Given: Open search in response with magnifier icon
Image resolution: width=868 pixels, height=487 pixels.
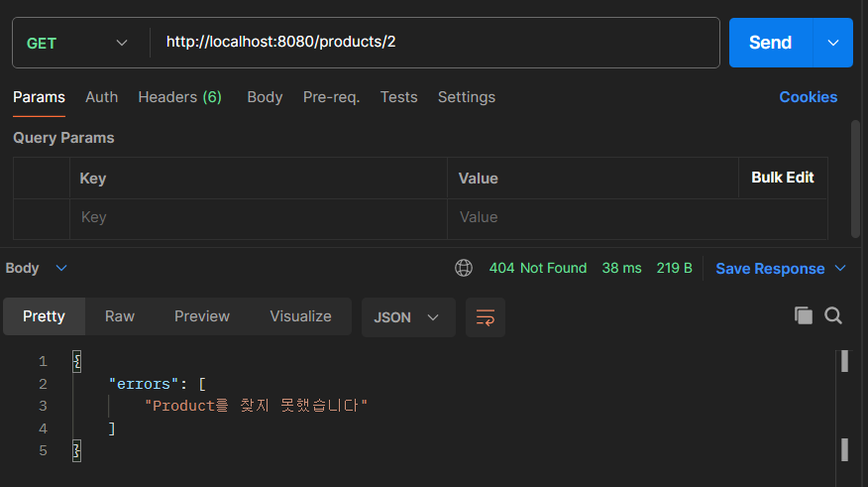Looking at the screenshot, I should 833,315.
